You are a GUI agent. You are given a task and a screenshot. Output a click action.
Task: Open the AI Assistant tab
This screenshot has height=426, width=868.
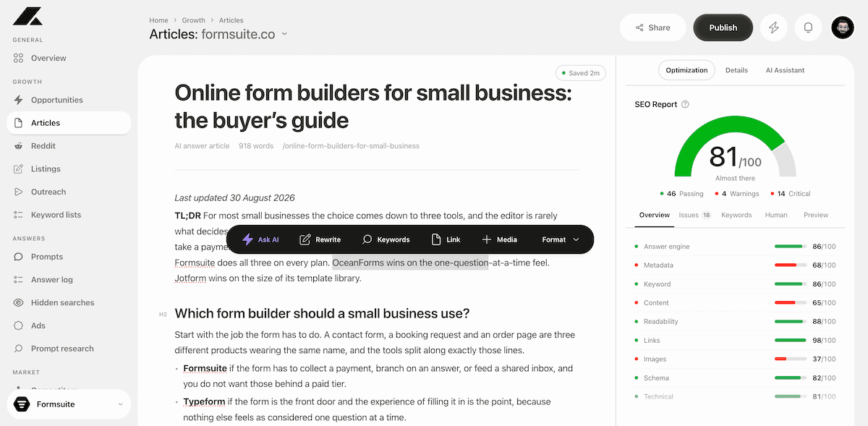(x=785, y=70)
